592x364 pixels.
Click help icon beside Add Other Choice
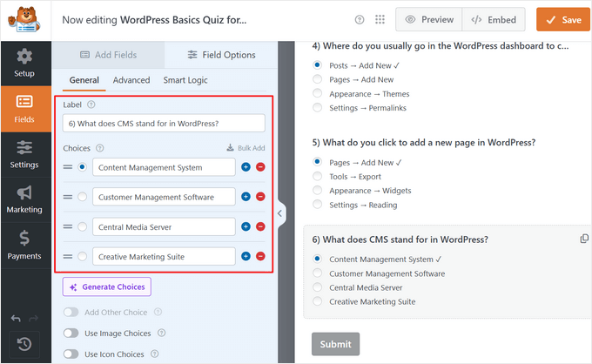[x=158, y=312]
